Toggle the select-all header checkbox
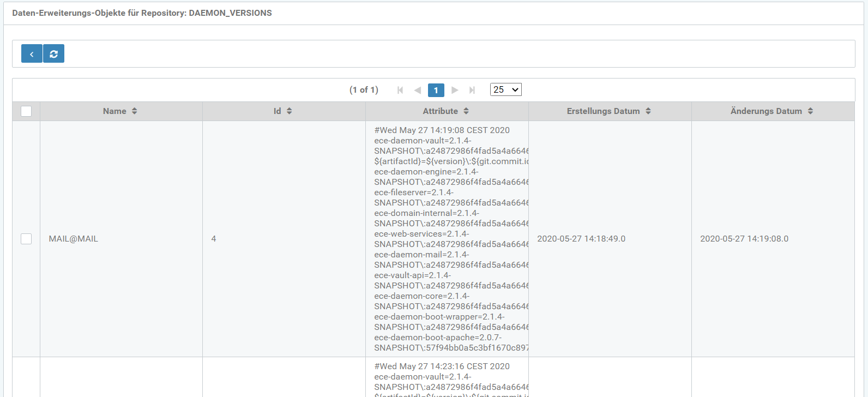Screen dimensions: 868x397 tap(26, 111)
